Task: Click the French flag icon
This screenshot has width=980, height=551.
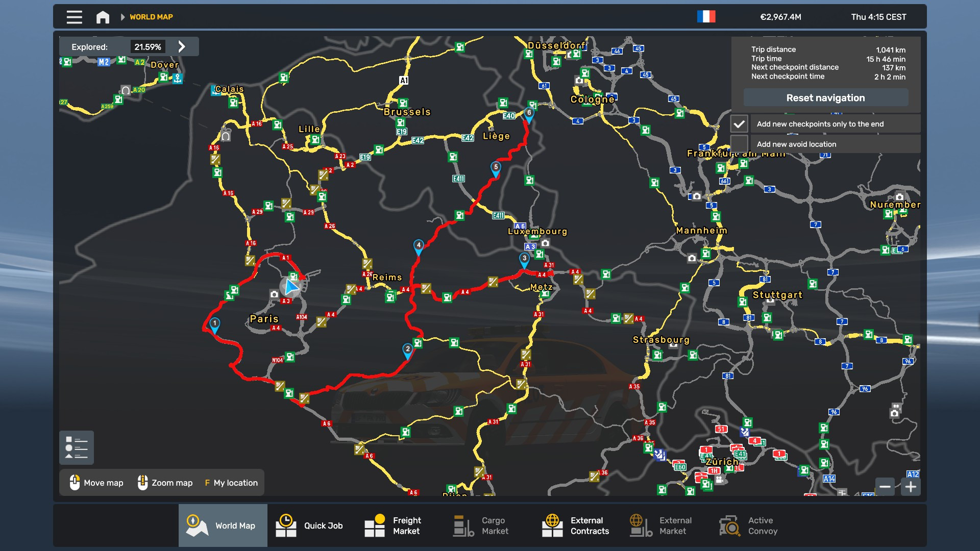Action: [x=706, y=17]
